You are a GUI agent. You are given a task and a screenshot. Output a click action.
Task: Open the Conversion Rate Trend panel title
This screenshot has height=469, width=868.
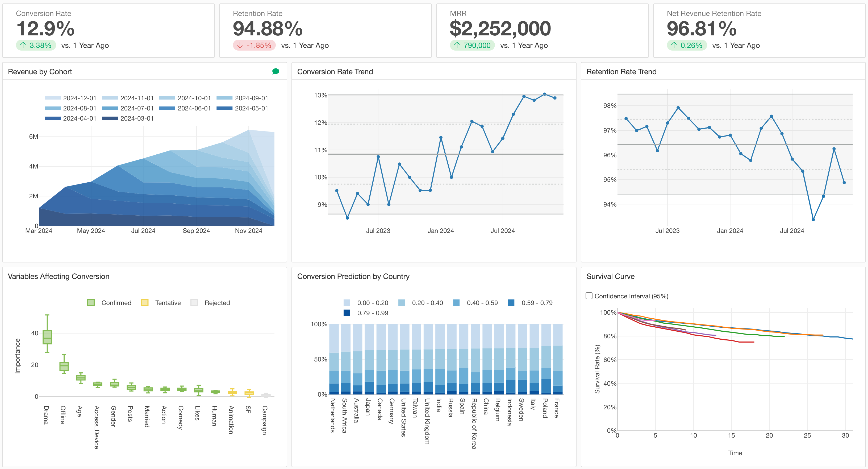point(335,72)
